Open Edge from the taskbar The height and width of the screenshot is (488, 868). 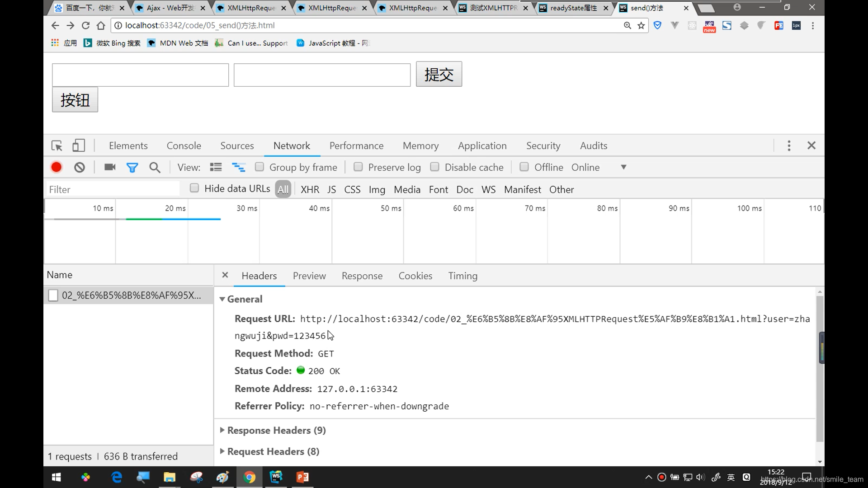[x=117, y=477]
